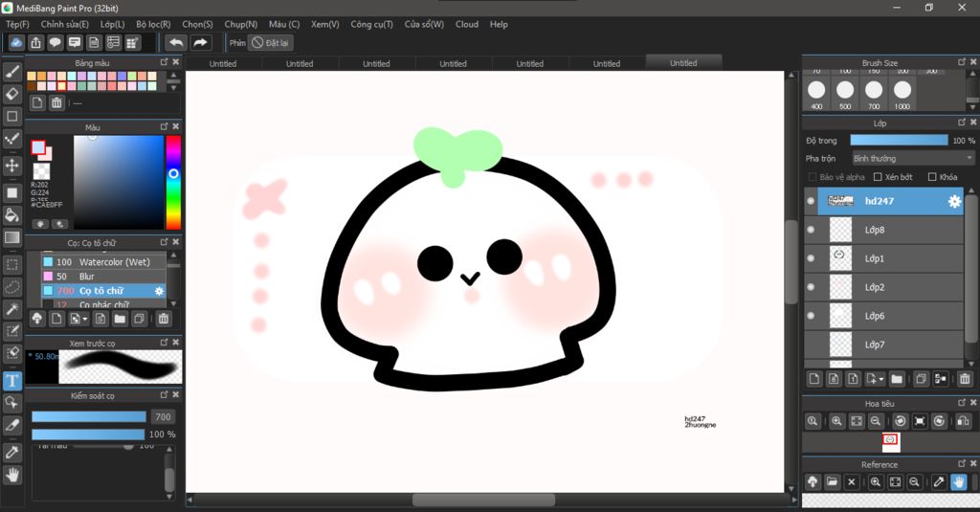Activate the Text tool
The width and height of the screenshot is (980, 512).
click(11, 381)
